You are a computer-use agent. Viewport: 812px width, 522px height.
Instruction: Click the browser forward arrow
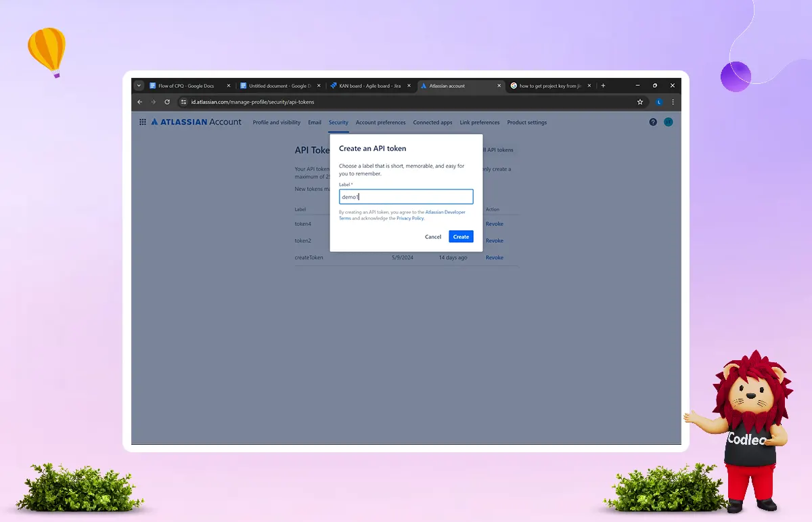[154, 102]
